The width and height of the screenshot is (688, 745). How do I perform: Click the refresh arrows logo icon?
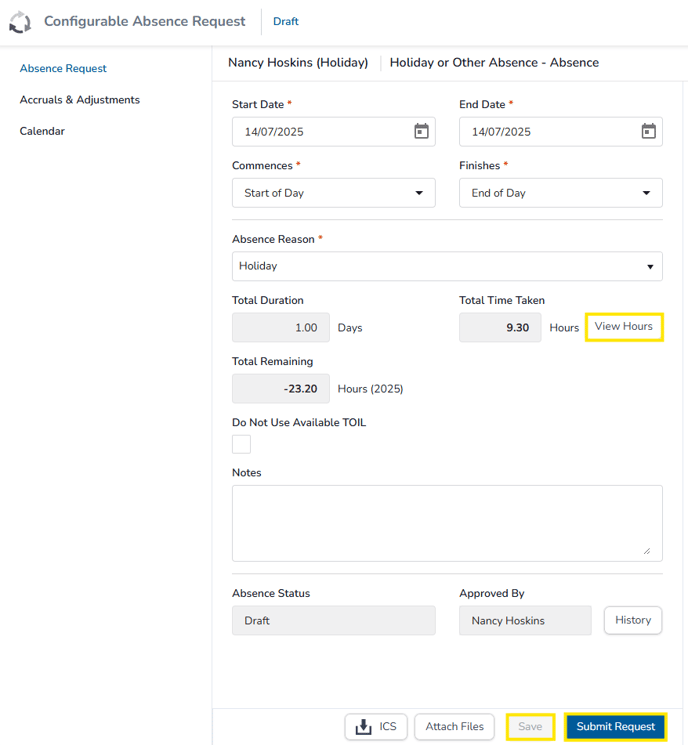pyautogui.click(x=20, y=22)
